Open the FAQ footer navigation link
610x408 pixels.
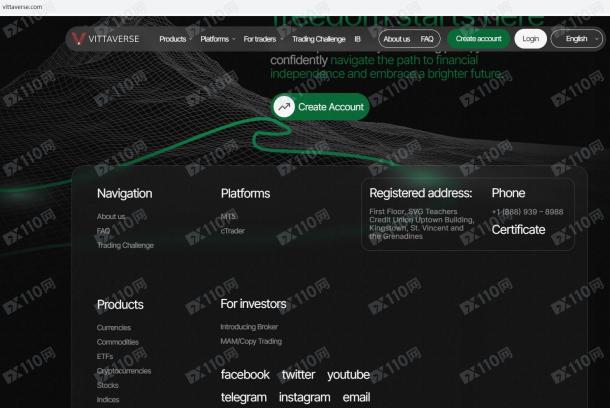coord(103,231)
